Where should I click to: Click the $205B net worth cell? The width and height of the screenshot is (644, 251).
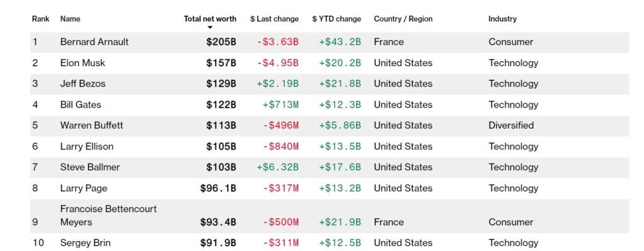(x=221, y=42)
